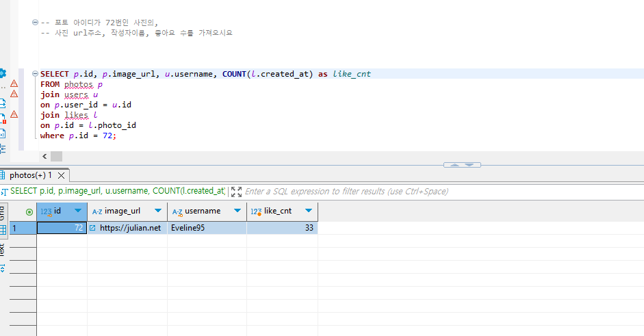Click the editor horizontal scrollbar thumb
644x336 pixels.
[x=56, y=156]
